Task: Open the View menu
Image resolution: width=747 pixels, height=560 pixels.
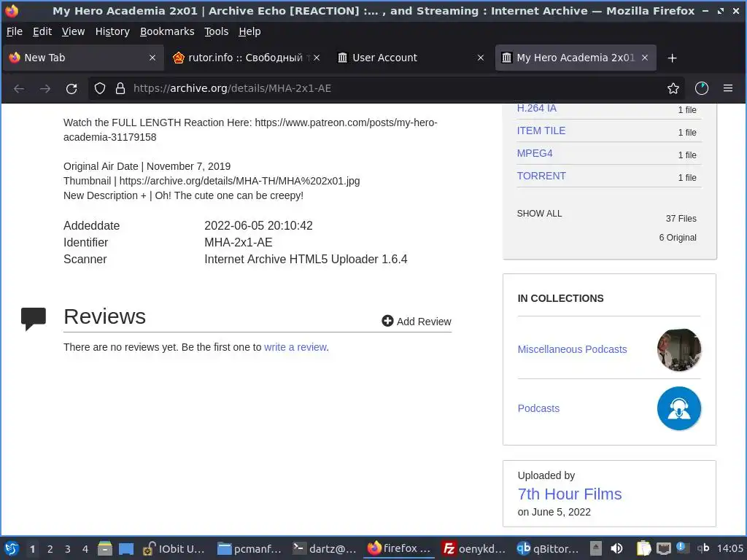Action: pyautogui.click(x=74, y=31)
